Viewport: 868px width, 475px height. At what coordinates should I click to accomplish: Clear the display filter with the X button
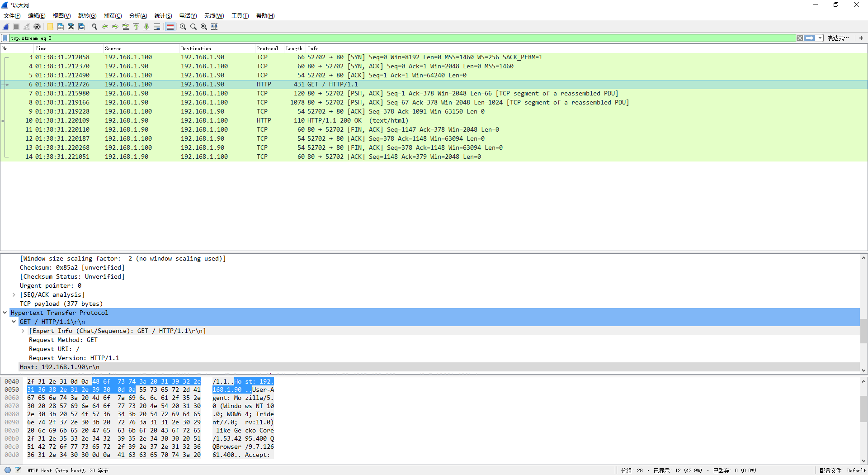pyautogui.click(x=800, y=38)
